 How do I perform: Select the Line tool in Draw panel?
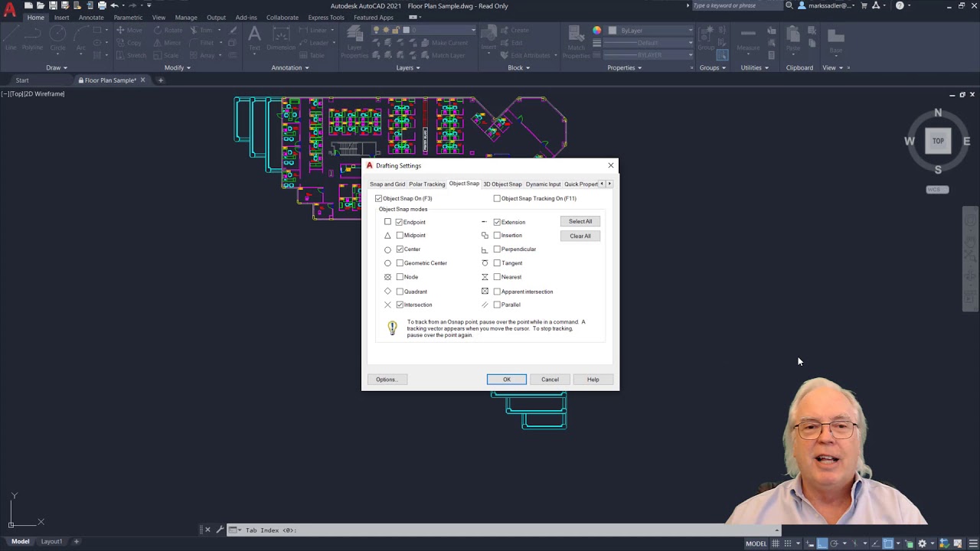[11, 38]
